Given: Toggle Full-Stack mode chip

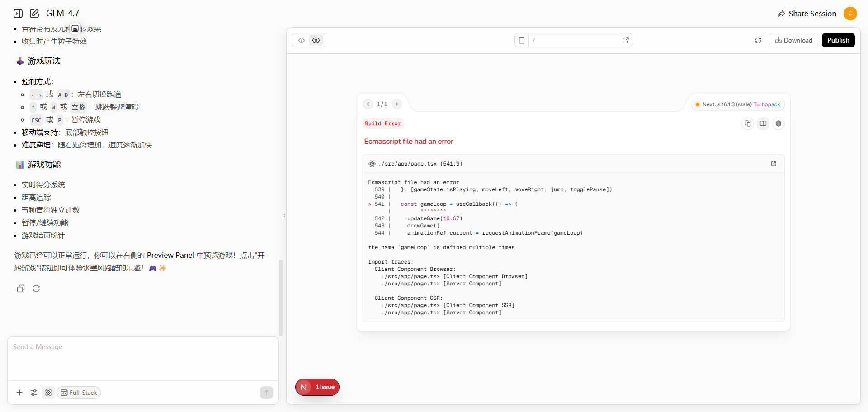Looking at the screenshot, I should click(x=79, y=393).
